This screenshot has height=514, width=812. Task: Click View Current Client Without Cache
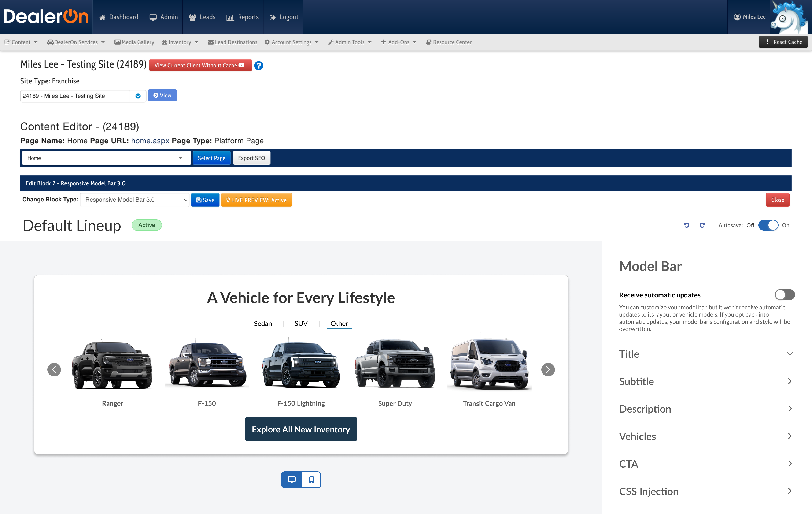click(200, 65)
